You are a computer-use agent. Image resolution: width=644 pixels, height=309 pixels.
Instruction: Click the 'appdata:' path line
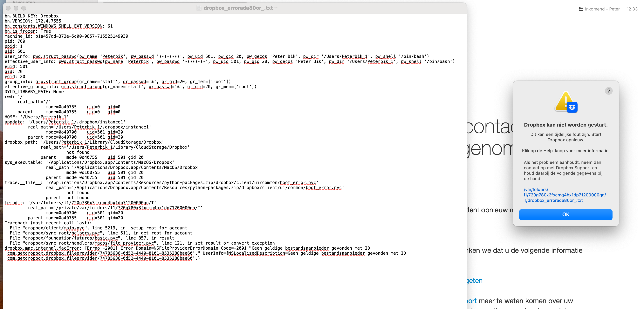coord(65,122)
